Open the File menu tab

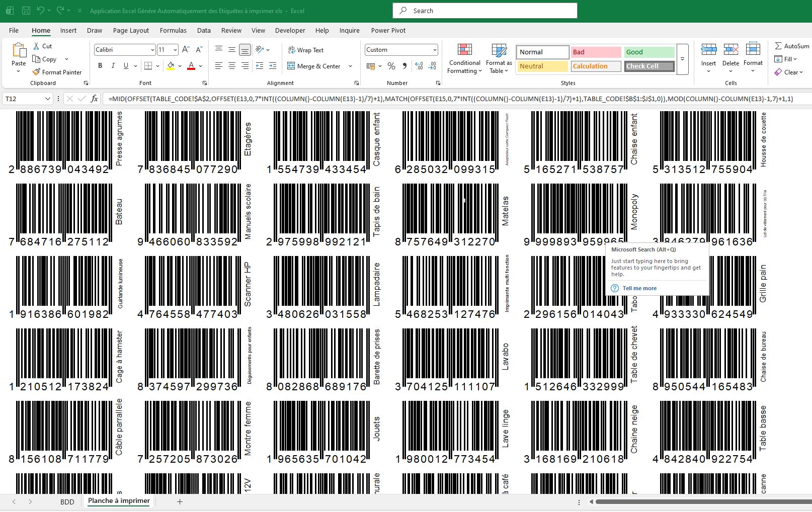coord(14,30)
